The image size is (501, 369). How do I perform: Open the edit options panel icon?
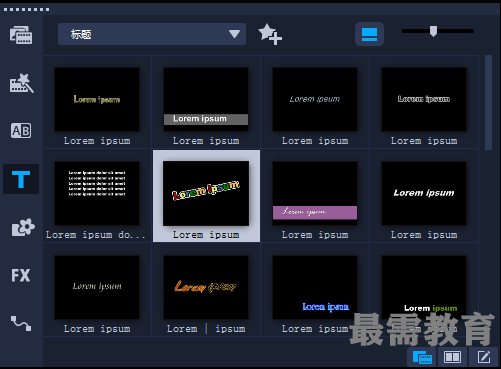(484, 357)
